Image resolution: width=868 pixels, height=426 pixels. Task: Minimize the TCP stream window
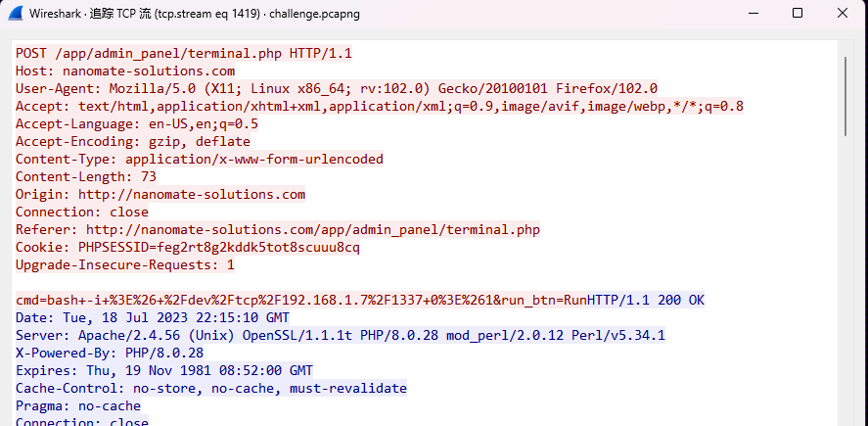tap(753, 14)
